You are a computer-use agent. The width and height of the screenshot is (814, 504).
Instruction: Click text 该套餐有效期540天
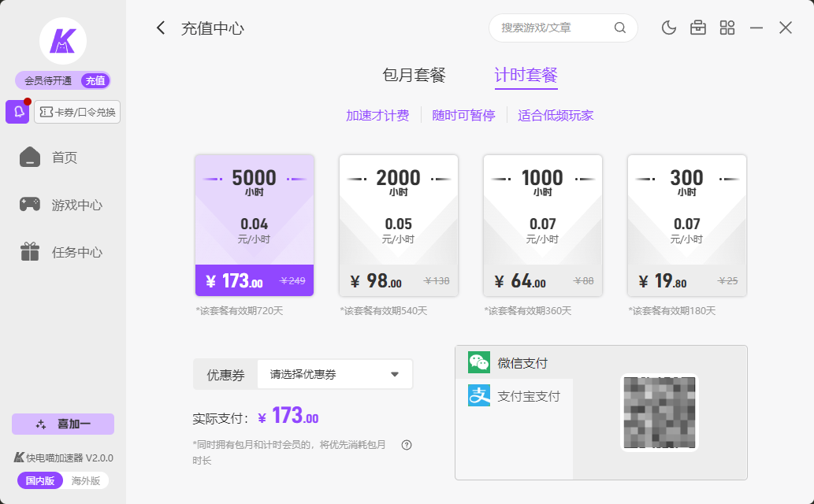point(384,311)
